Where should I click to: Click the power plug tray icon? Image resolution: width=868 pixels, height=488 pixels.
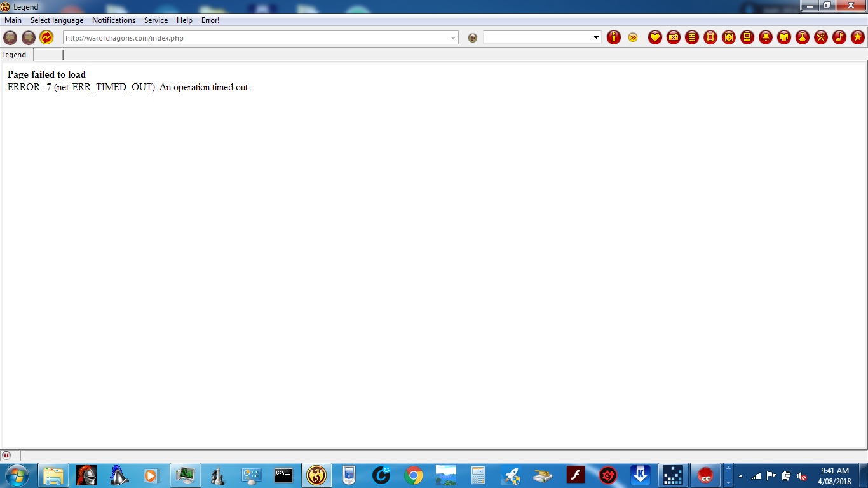click(x=787, y=476)
